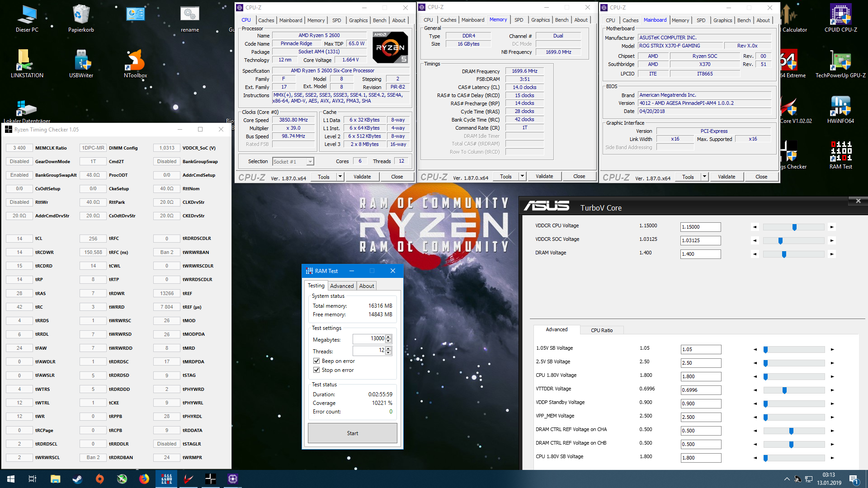Launch NToolbox desktop icon
Viewport: 868px width, 488px height.
pos(136,64)
